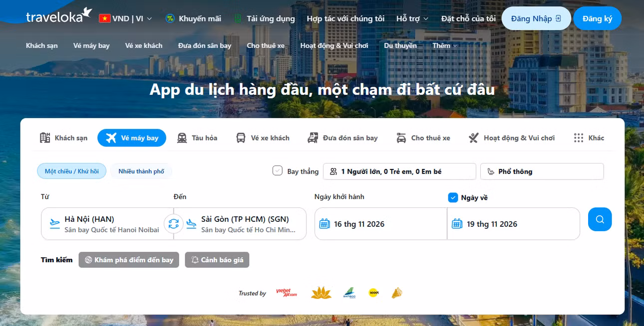Switch to the Vé xe khách tab
The image size is (644, 326).
(263, 138)
